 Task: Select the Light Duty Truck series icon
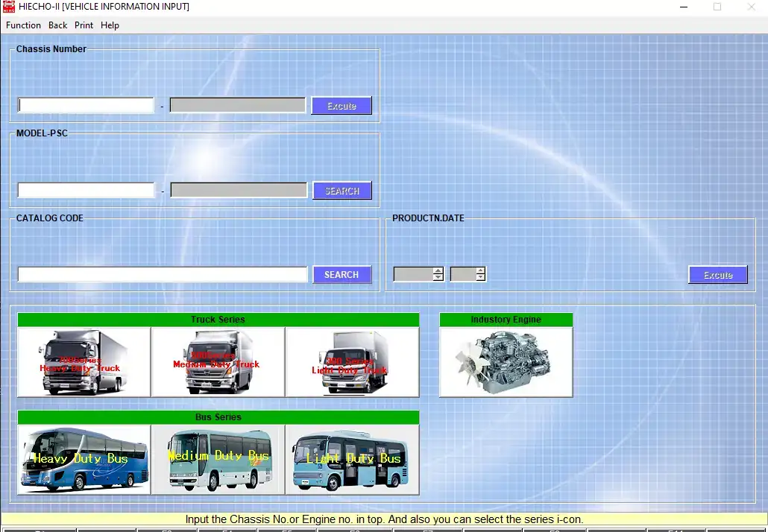click(x=352, y=361)
